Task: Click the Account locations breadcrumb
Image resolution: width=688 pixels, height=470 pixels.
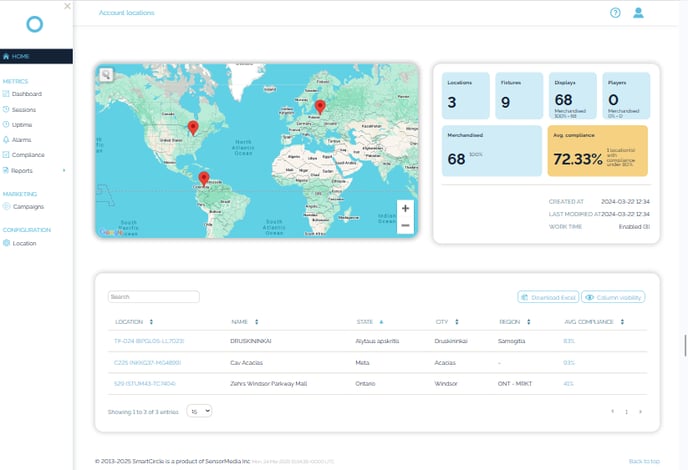Action: click(127, 13)
